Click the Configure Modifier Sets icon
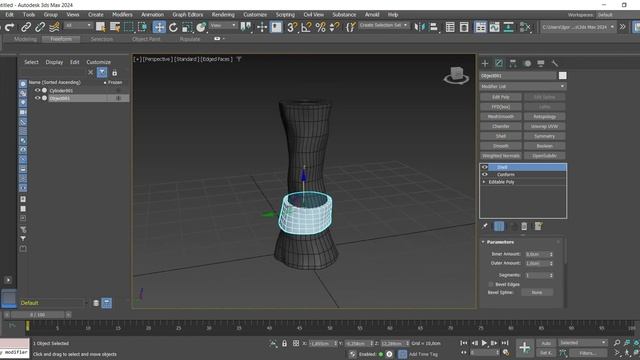The image size is (640, 360). click(x=538, y=226)
